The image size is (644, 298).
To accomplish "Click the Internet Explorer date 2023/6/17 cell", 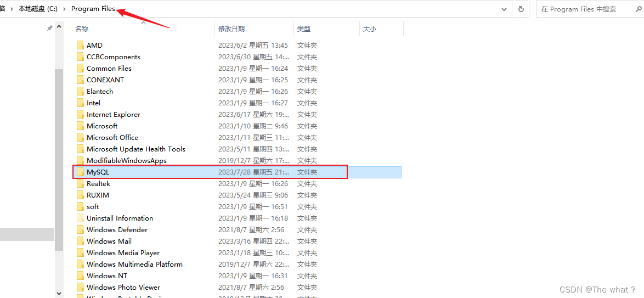I will [254, 114].
